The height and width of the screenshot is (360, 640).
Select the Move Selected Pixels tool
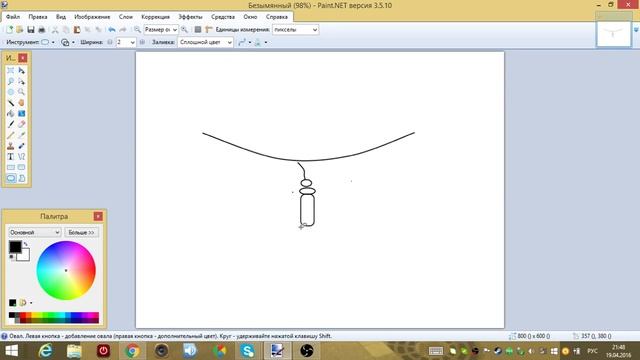coord(21,71)
